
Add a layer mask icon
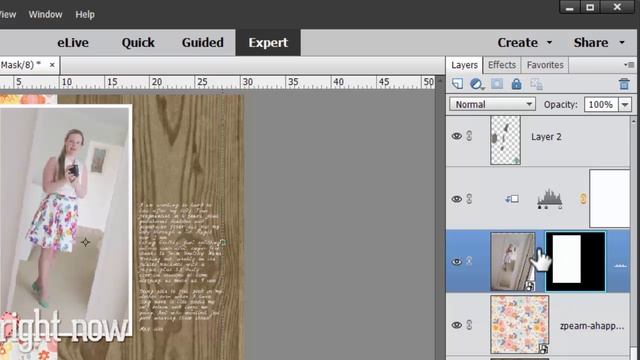point(497,84)
